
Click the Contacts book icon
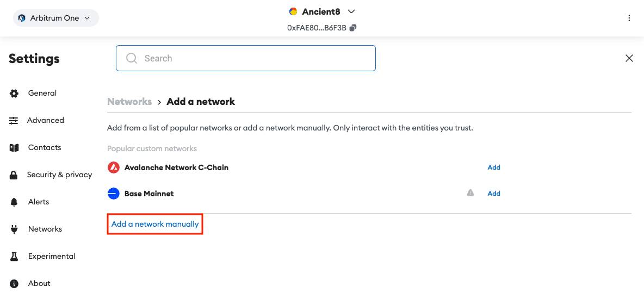(x=14, y=148)
